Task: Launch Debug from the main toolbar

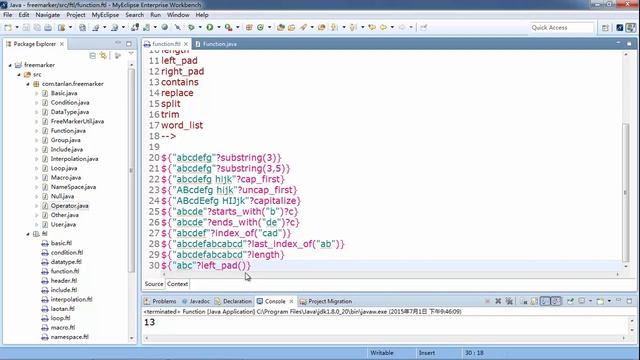Action: coord(191,27)
